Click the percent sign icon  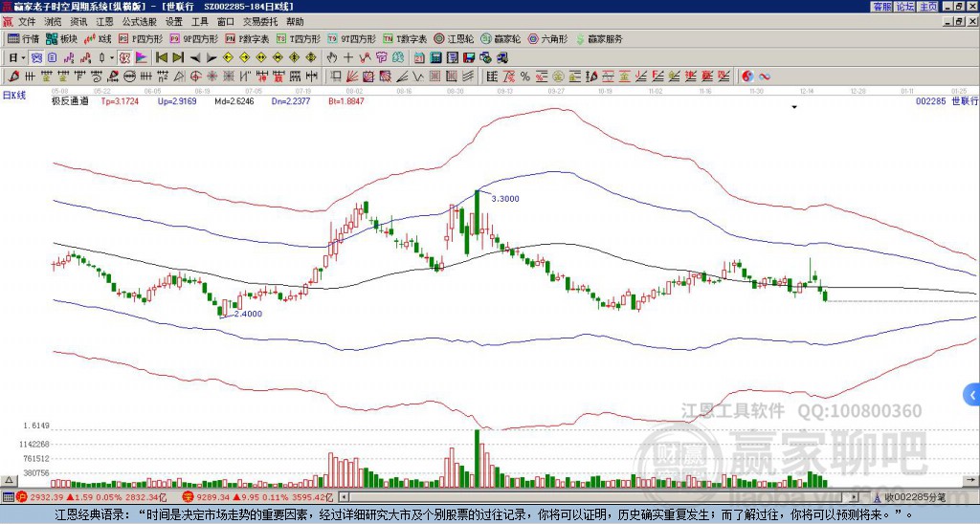click(525, 76)
